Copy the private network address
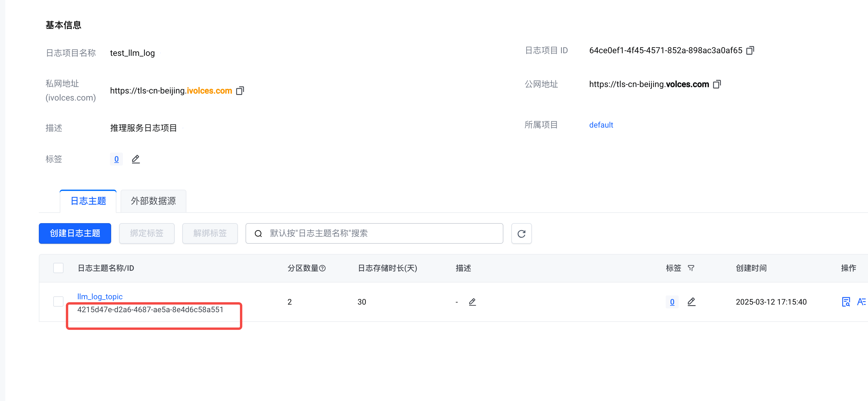Viewport: 868px width, 401px height. tap(240, 91)
